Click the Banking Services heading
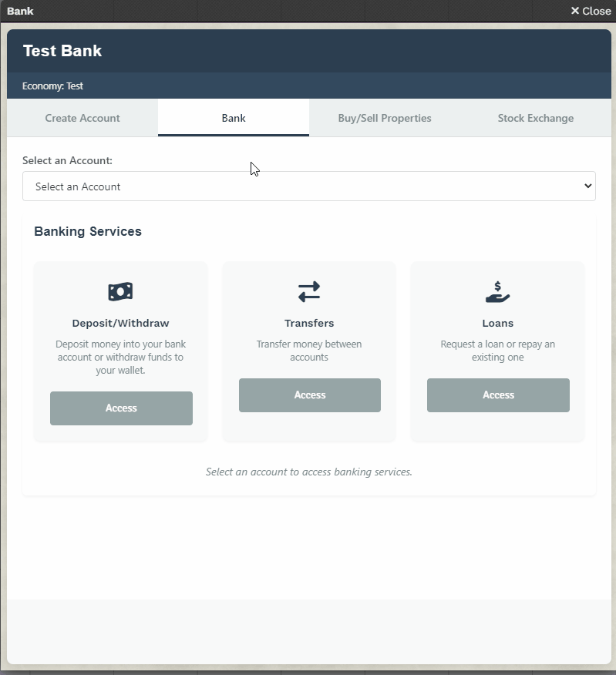Viewport: 616px width, 675px height. coord(88,232)
